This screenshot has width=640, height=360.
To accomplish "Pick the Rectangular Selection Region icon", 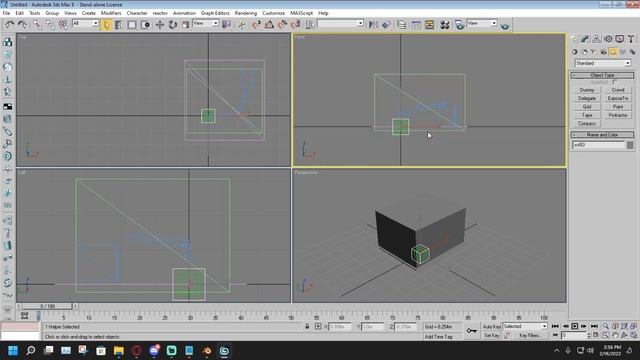I will 132,25.
